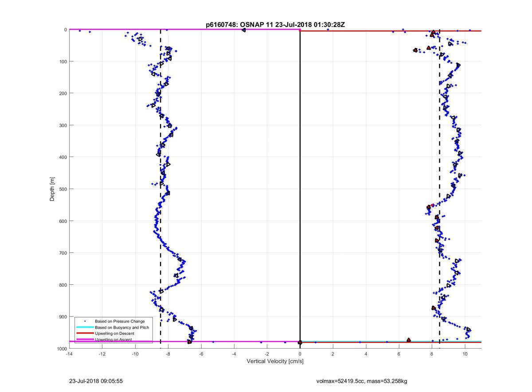Click x-axis tick label -2
This screenshot has height=392, width=532.
(267, 354)
